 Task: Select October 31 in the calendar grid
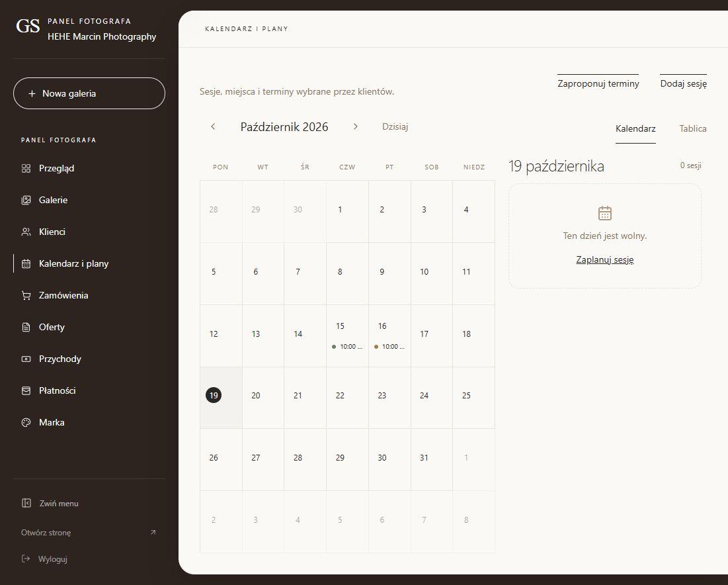coord(431,459)
